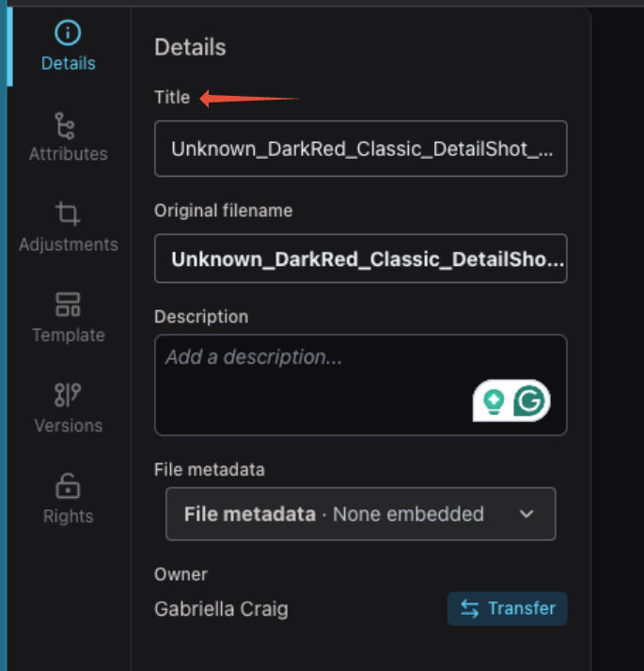Switch to the Attributes tab label
Image resolution: width=644 pixels, height=671 pixels.
tap(68, 154)
